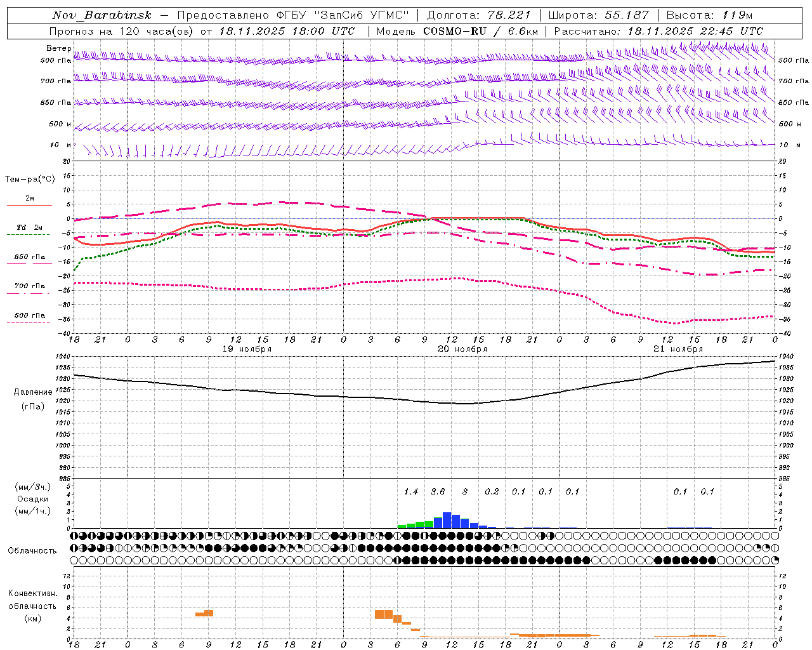Click the 'Осадки' precipitation panel label
The height and width of the screenshot is (650, 812).
click(33, 499)
